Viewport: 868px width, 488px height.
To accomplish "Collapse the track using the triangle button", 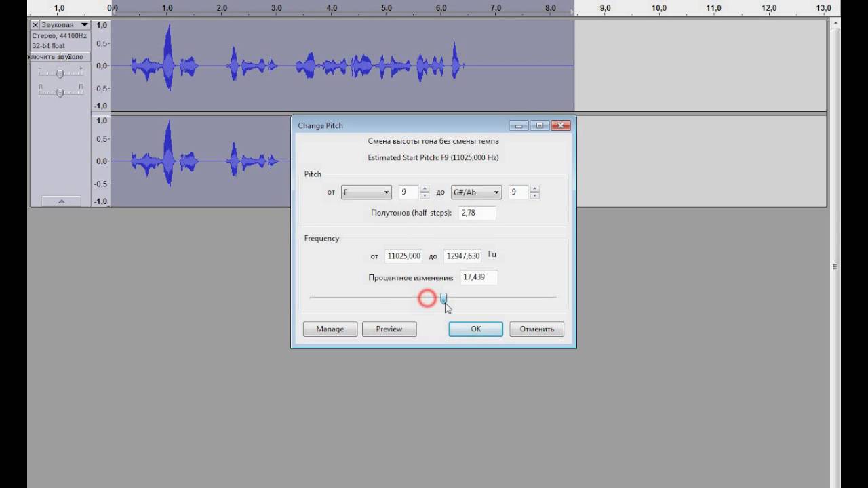I will coord(61,201).
